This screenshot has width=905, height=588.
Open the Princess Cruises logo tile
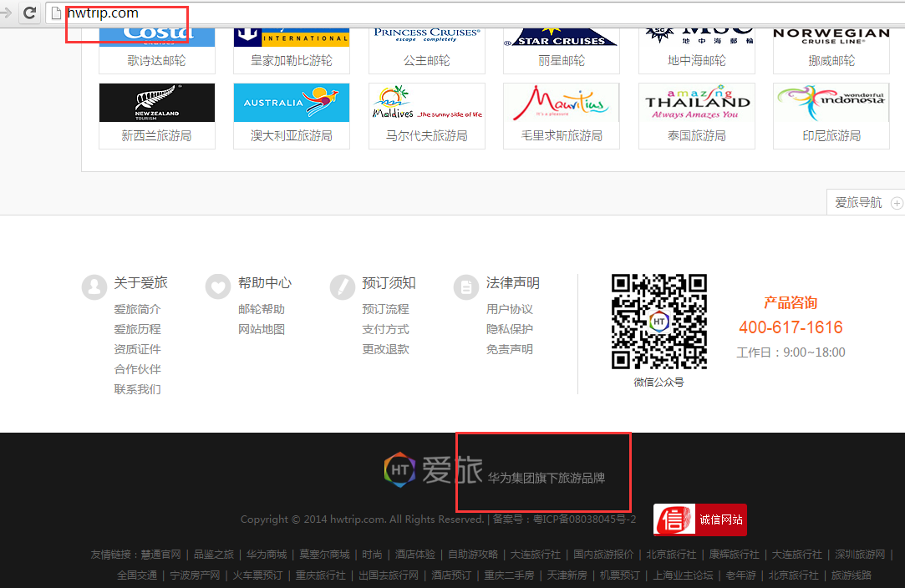click(426, 38)
